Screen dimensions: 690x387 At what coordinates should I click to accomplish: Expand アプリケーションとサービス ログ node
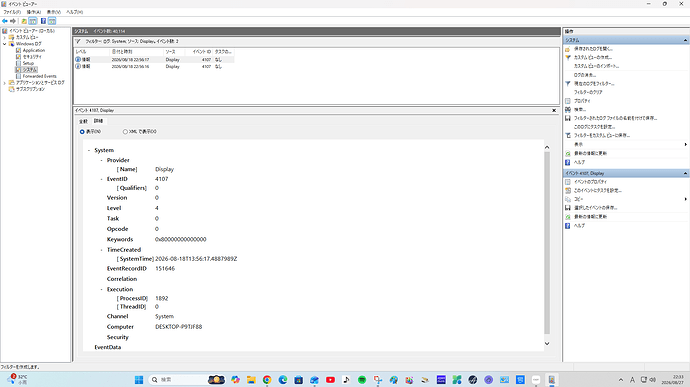tap(5, 83)
